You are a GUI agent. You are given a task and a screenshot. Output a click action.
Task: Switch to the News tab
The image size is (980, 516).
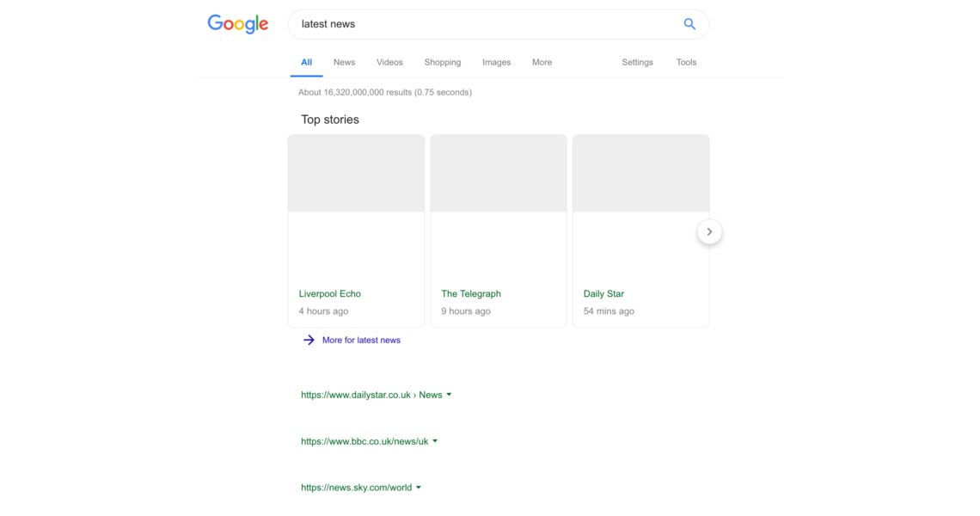344,62
